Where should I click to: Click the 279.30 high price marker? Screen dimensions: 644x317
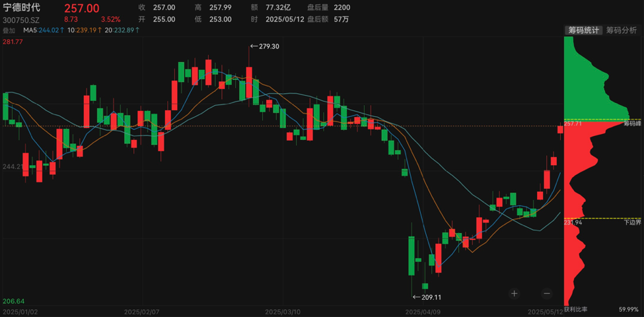click(x=265, y=46)
